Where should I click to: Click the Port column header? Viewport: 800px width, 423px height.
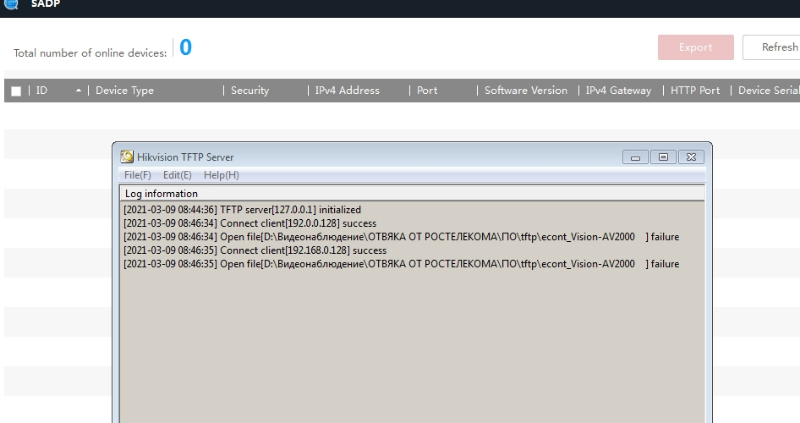427,90
